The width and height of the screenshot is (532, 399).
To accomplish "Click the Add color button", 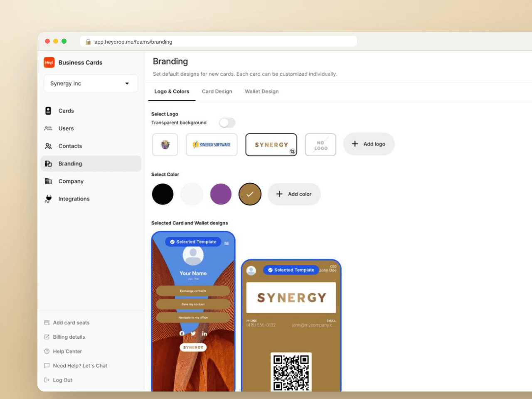I will pyautogui.click(x=294, y=194).
